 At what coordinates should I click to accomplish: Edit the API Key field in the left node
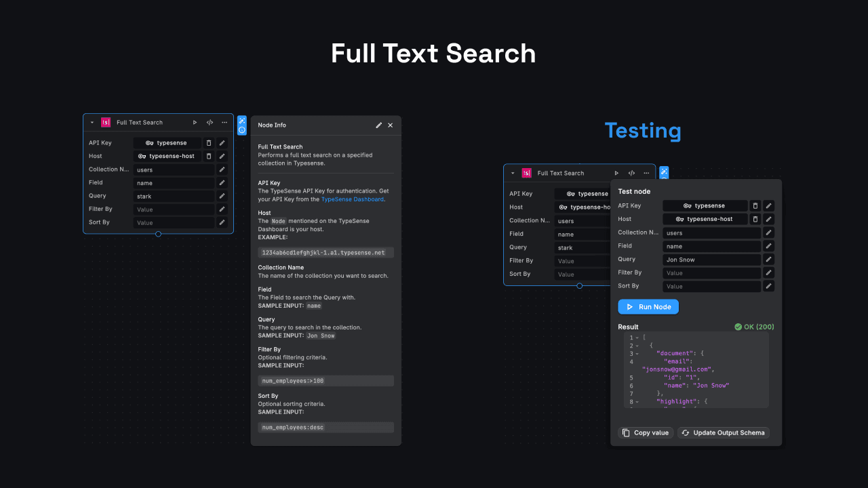(222, 143)
